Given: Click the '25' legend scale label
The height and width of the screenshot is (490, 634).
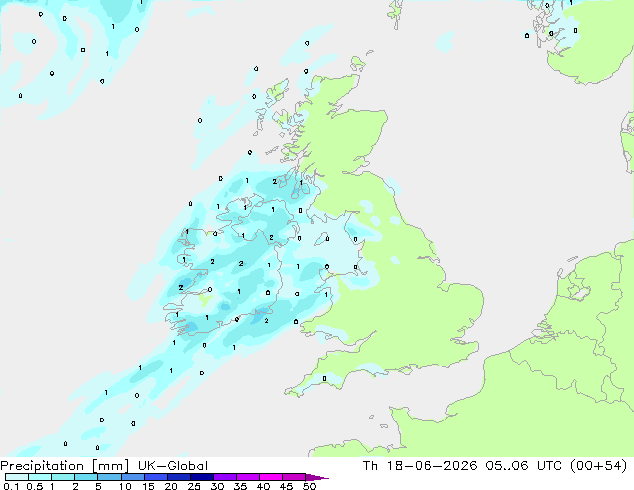Looking at the screenshot, I should pos(194,486).
